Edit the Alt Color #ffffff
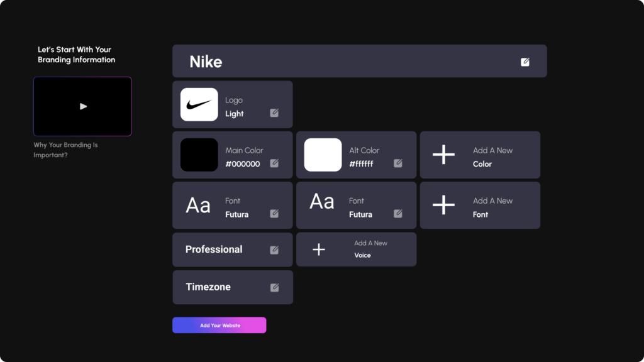Viewport: 644px width, 362px height. pyautogui.click(x=398, y=163)
